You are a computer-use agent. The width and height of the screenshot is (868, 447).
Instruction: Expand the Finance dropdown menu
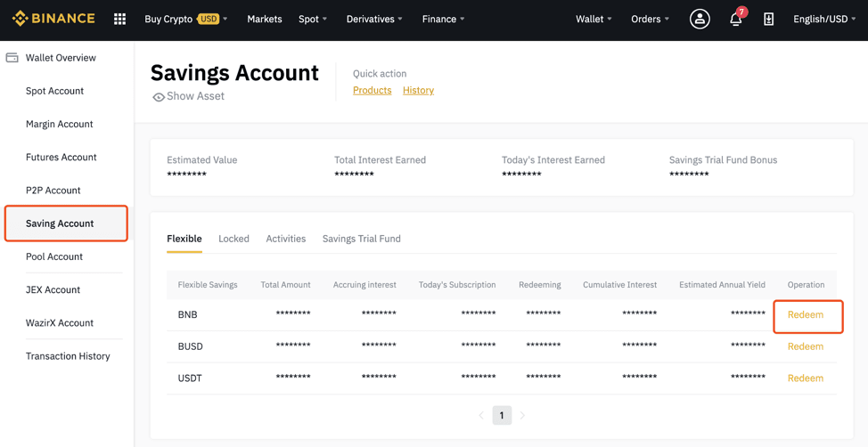pos(443,19)
